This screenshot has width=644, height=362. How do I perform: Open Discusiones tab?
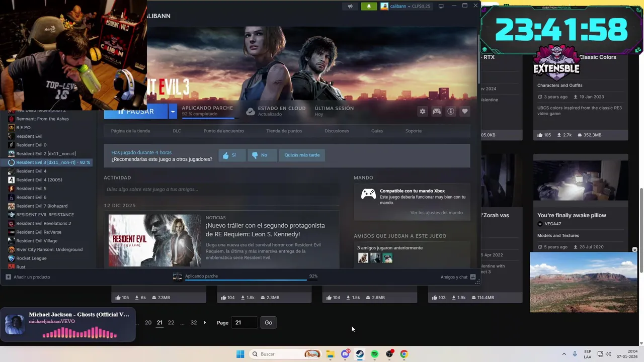pyautogui.click(x=337, y=131)
